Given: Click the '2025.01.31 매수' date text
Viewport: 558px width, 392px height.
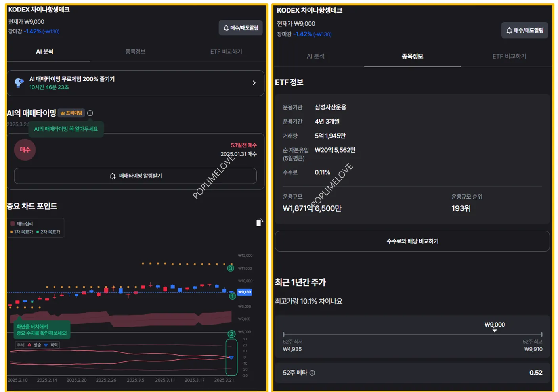Looking at the screenshot, I should (x=239, y=154).
